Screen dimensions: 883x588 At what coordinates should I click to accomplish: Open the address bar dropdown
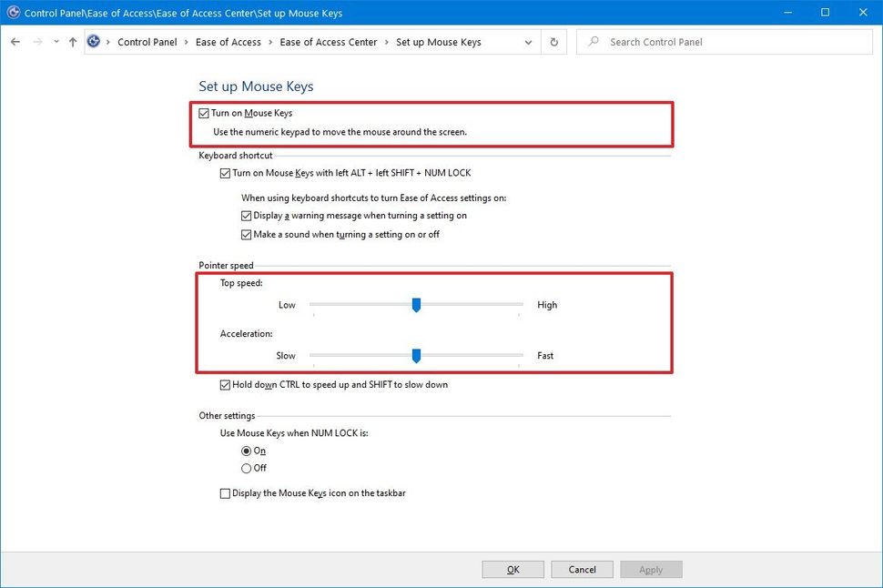click(x=528, y=42)
